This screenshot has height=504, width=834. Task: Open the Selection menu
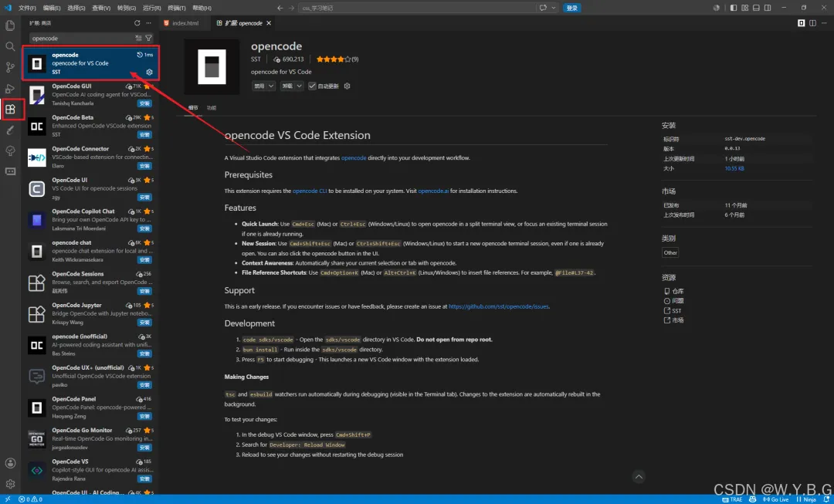pyautogui.click(x=76, y=8)
